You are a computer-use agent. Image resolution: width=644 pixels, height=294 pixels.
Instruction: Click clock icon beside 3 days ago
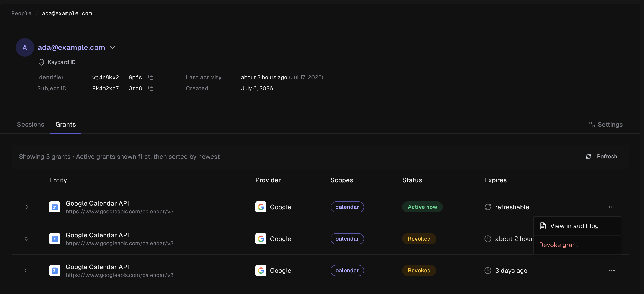488,271
